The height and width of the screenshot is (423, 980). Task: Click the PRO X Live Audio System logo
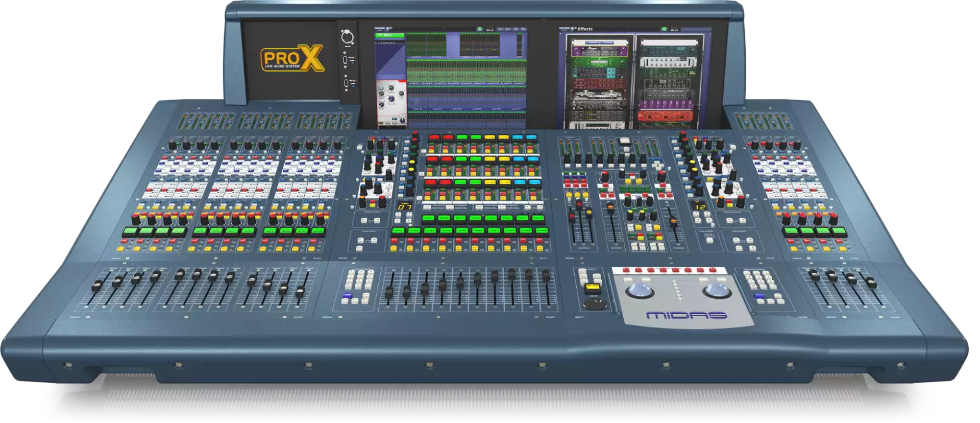coord(292,58)
